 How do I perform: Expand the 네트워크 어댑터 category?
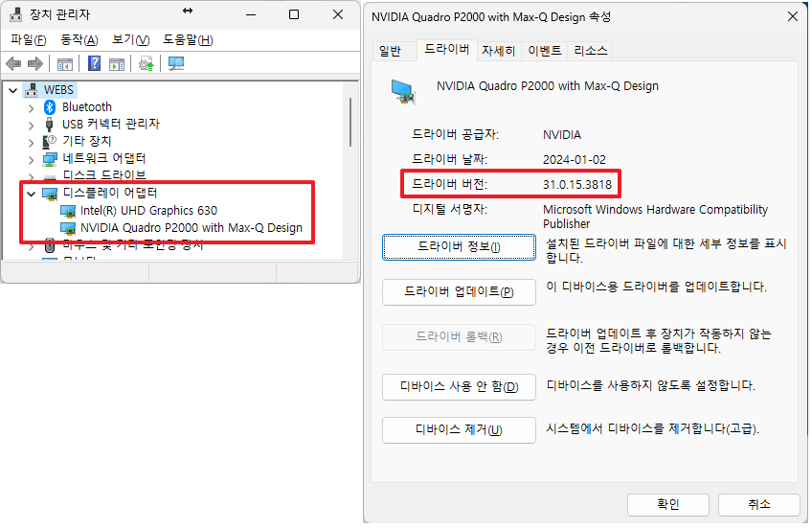[x=31, y=160]
